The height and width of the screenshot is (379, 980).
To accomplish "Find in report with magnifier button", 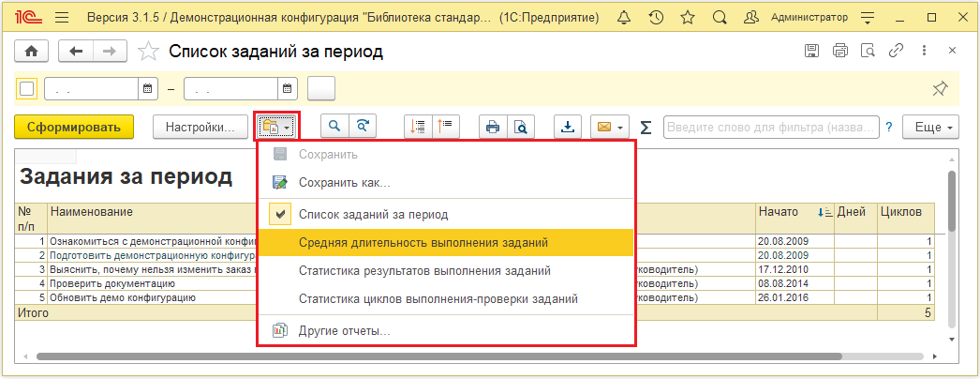I will tap(334, 127).
